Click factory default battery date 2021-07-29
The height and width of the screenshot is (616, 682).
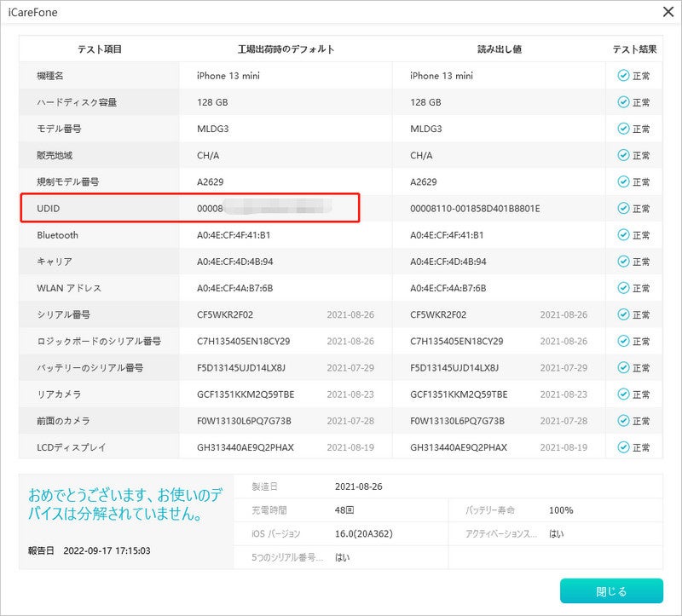(350, 368)
